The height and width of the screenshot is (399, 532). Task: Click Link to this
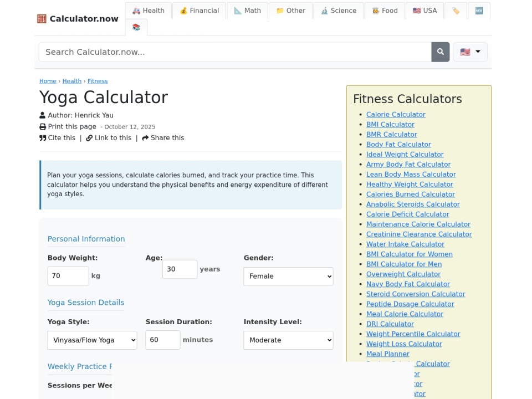point(113,138)
